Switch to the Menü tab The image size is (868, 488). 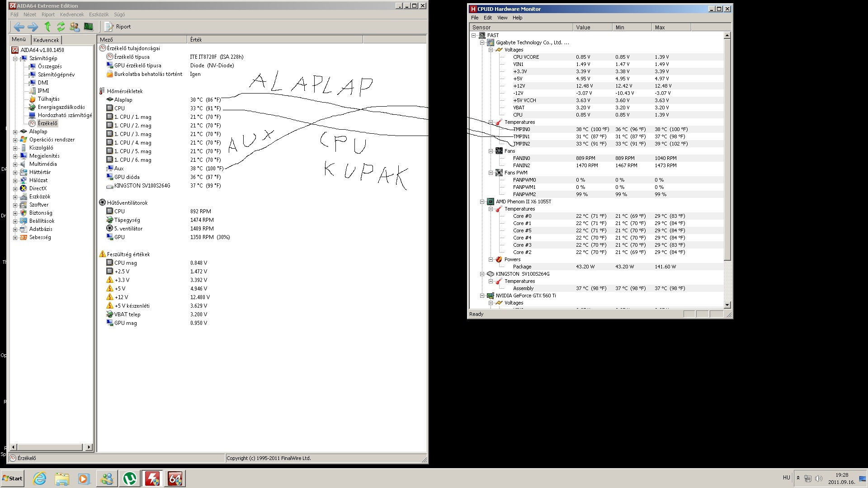tap(19, 40)
